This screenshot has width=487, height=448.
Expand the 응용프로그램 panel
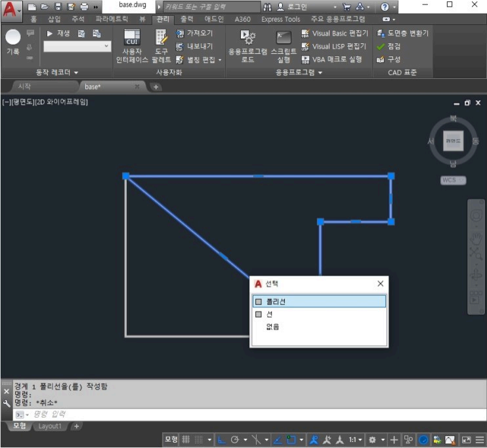point(299,72)
